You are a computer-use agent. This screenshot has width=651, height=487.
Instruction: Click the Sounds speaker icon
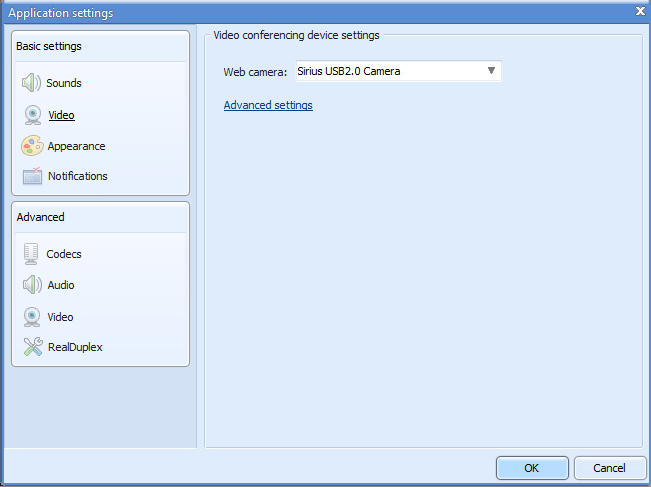(x=31, y=83)
